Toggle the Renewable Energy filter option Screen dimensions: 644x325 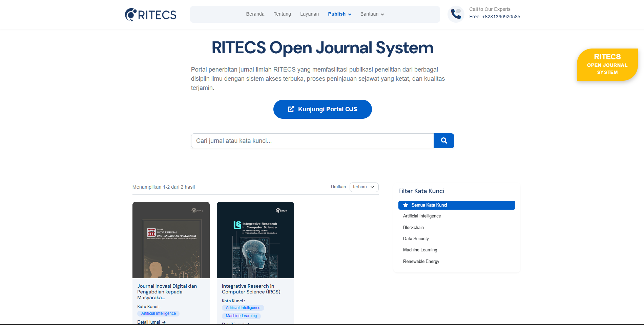[x=421, y=261]
